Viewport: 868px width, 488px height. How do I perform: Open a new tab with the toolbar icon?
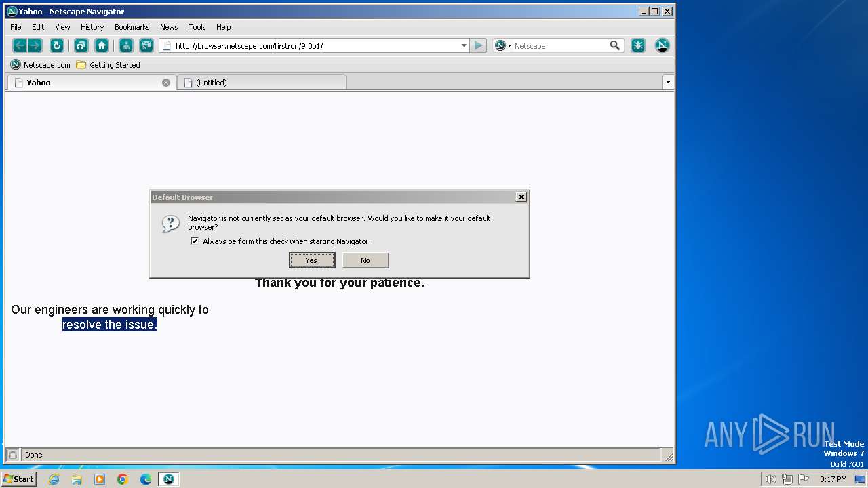click(81, 45)
